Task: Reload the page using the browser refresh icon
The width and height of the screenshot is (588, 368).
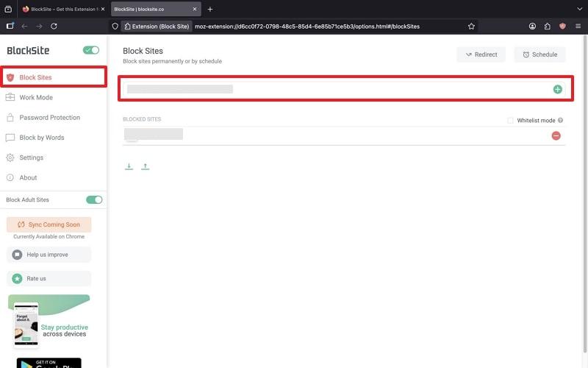Action: pos(54,26)
